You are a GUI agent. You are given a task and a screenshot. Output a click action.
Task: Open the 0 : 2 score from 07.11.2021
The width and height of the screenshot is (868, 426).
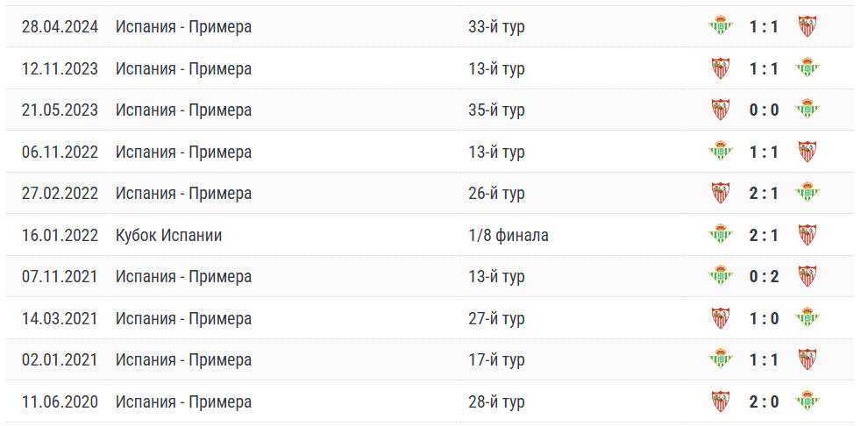coord(764,276)
